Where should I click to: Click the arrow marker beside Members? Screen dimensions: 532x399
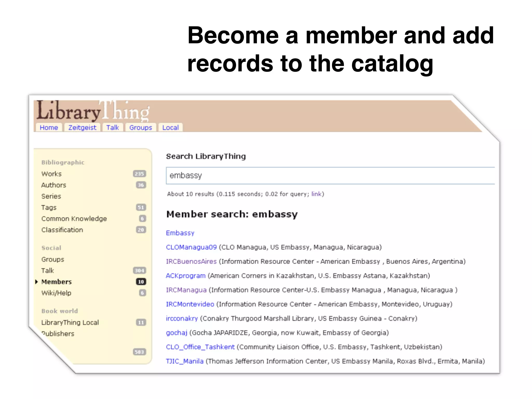click(37, 282)
